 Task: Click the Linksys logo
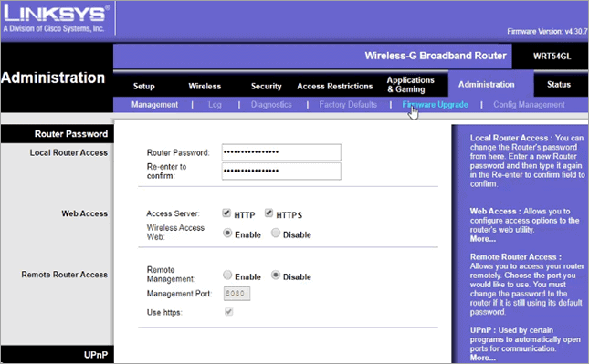click(57, 18)
